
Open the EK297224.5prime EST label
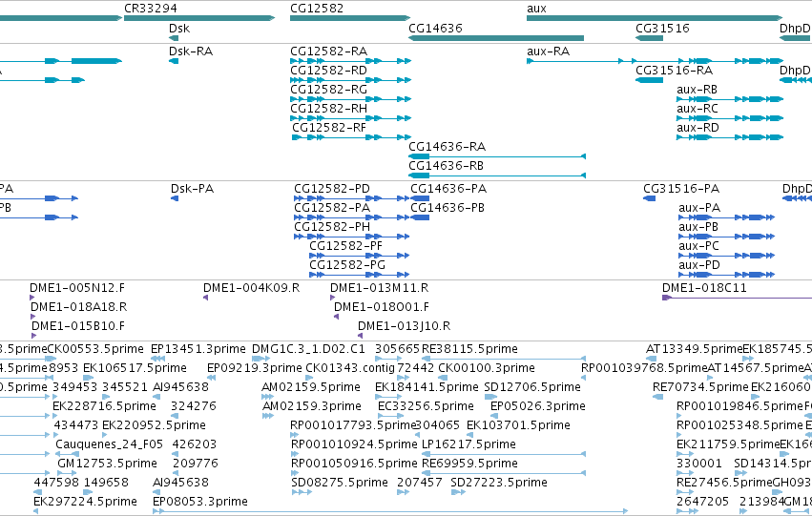coord(85,502)
